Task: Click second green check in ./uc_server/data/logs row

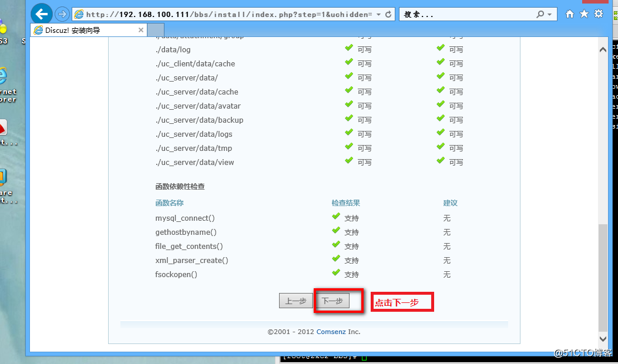Action: [x=441, y=132]
